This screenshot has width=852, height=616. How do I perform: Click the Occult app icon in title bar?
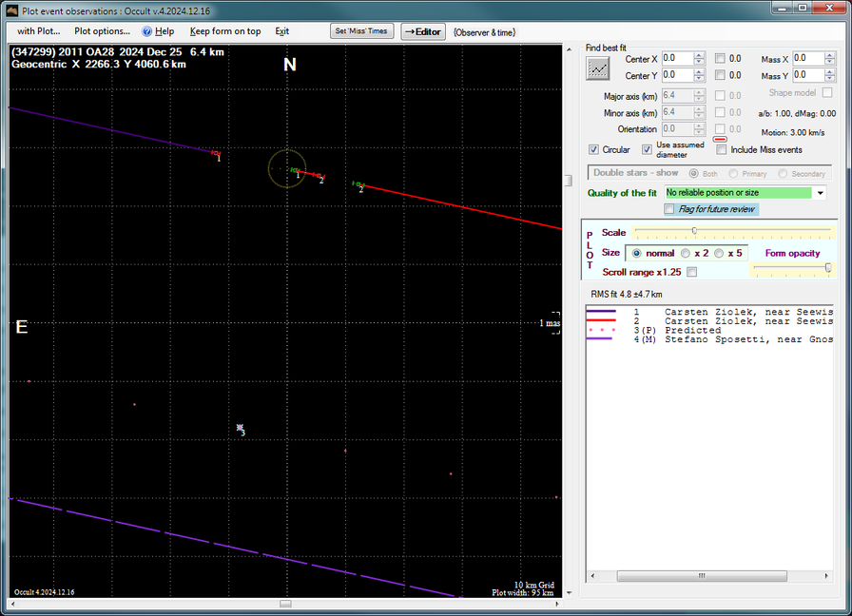click(x=12, y=10)
